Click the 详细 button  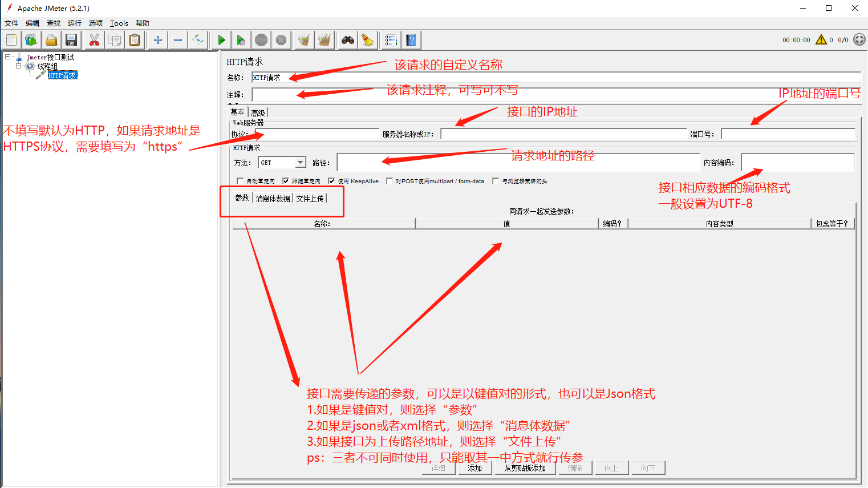point(439,468)
